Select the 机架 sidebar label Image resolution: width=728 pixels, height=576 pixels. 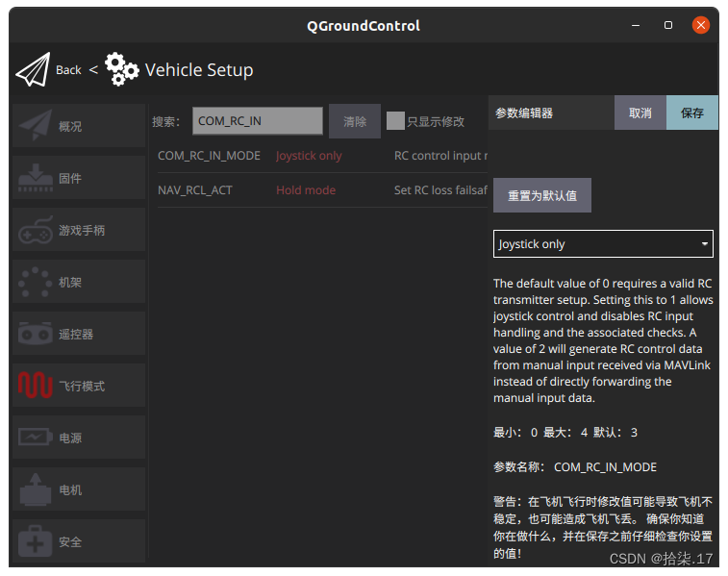(70, 282)
